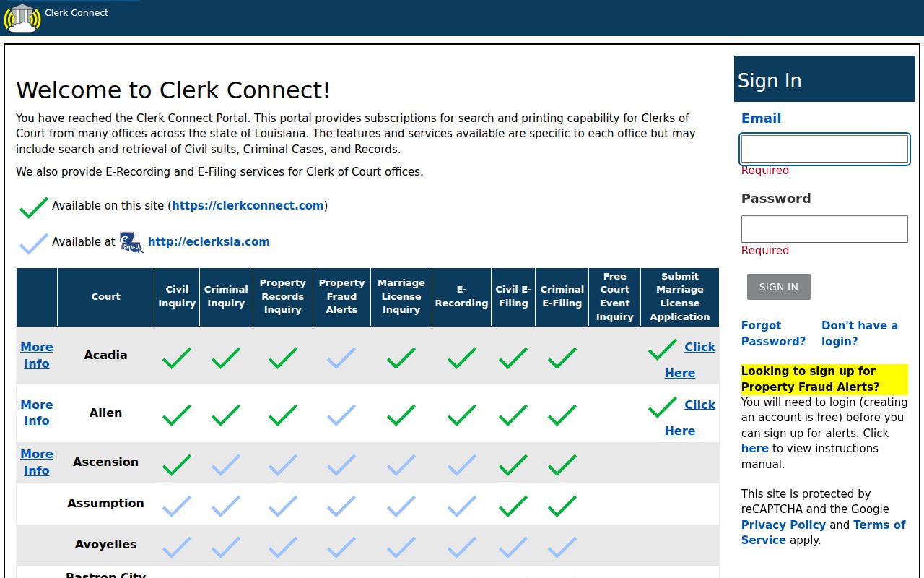Open the 'here' instructions manual link
Image resolution: width=924 pixels, height=578 pixels.
pyautogui.click(x=755, y=448)
